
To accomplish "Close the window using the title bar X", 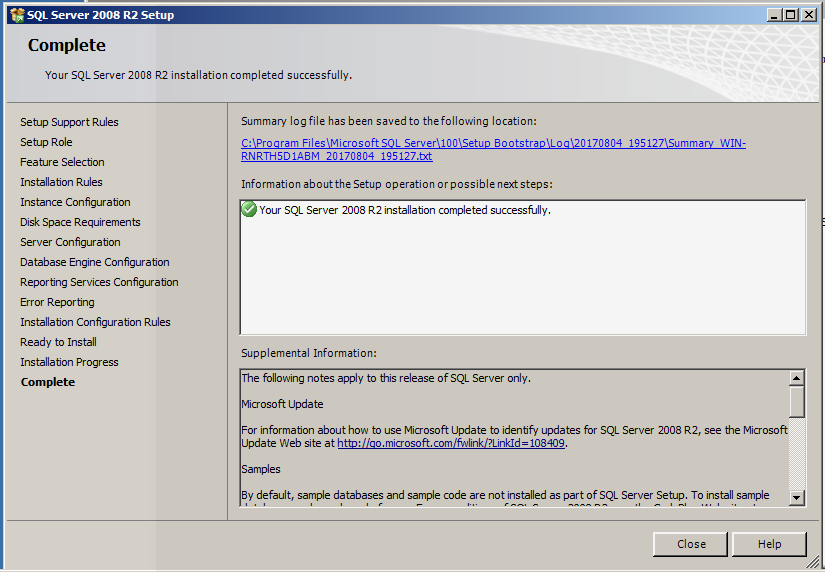I will [809, 15].
